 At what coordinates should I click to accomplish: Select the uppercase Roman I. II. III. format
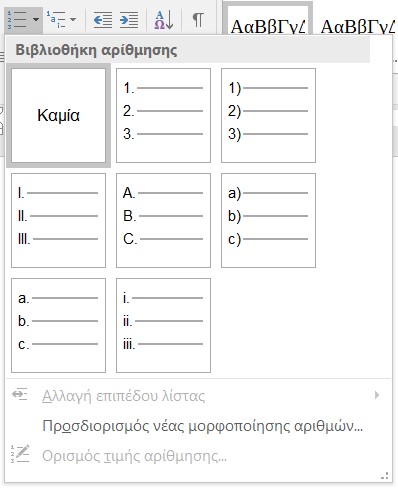(58, 220)
